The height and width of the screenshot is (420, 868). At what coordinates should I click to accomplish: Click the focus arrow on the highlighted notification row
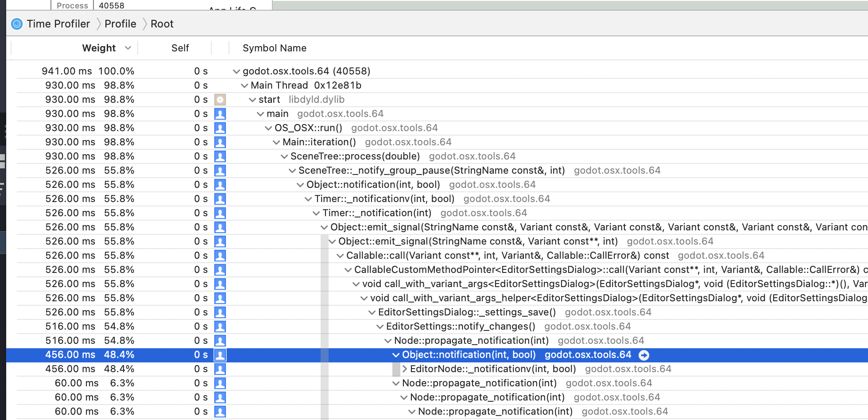pyautogui.click(x=645, y=355)
